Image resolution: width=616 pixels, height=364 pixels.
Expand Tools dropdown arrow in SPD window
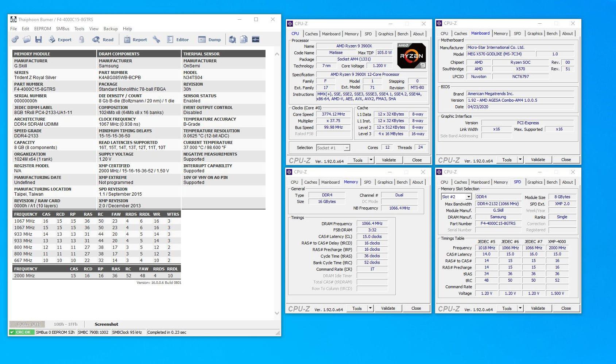[520, 308]
